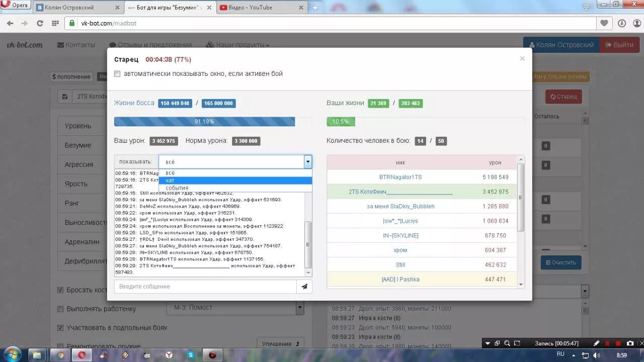Click Windows Start button
The height and width of the screenshot is (362, 644).
13,354
